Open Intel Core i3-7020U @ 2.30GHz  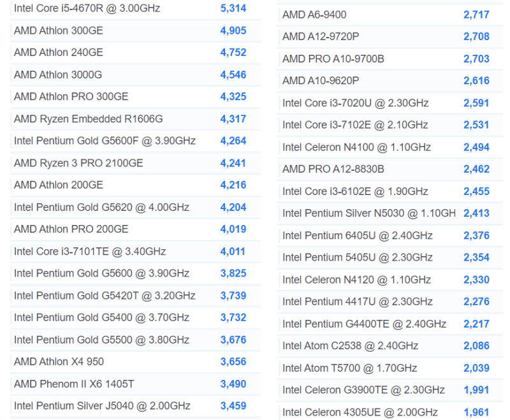click(356, 103)
